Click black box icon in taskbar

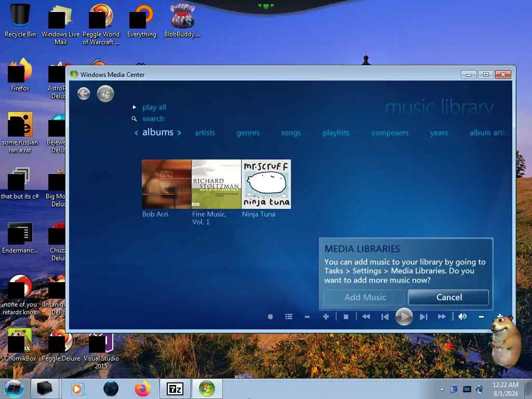pos(45,389)
